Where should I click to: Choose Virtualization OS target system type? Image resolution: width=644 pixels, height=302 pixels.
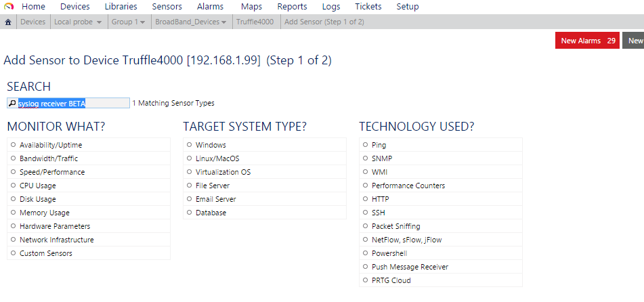[265, 172]
